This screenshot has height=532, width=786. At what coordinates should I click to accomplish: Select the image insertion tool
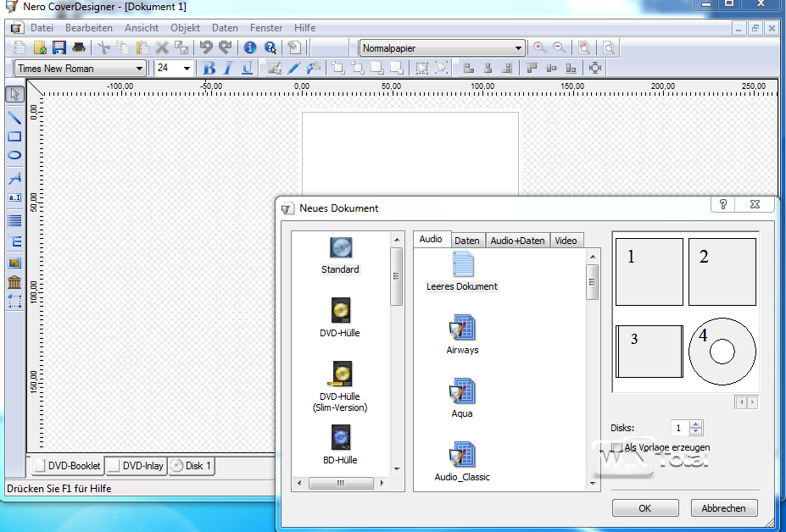point(14,263)
